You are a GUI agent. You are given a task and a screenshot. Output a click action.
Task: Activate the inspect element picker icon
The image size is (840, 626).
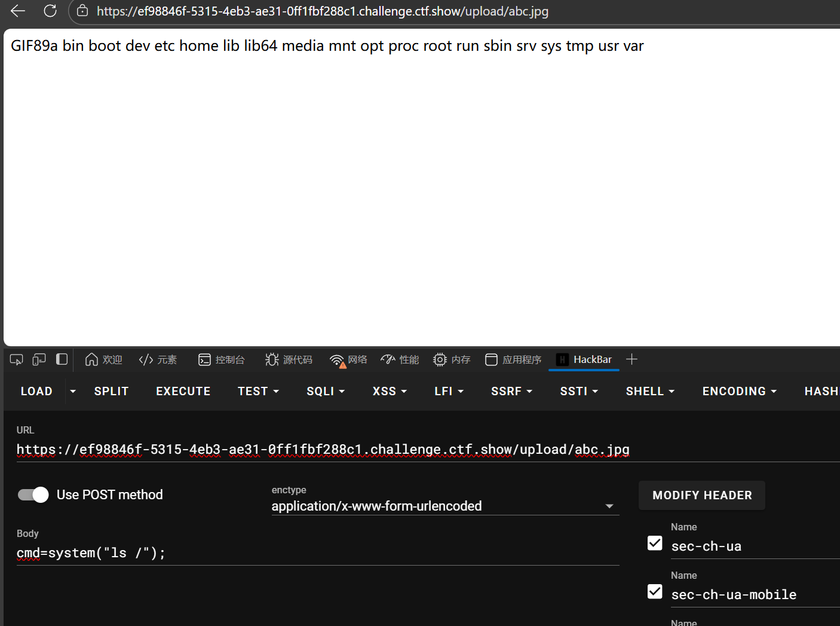click(16, 359)
